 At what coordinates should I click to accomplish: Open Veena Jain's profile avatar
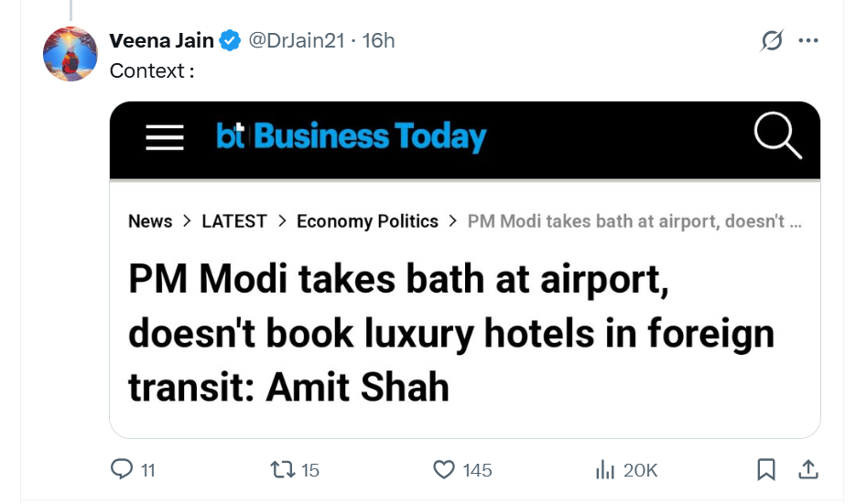(x=70, y=55)
